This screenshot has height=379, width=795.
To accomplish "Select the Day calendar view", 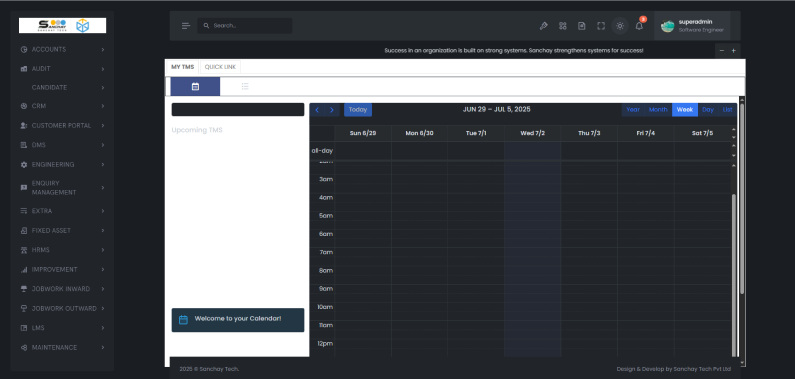I will coord(708,110).
